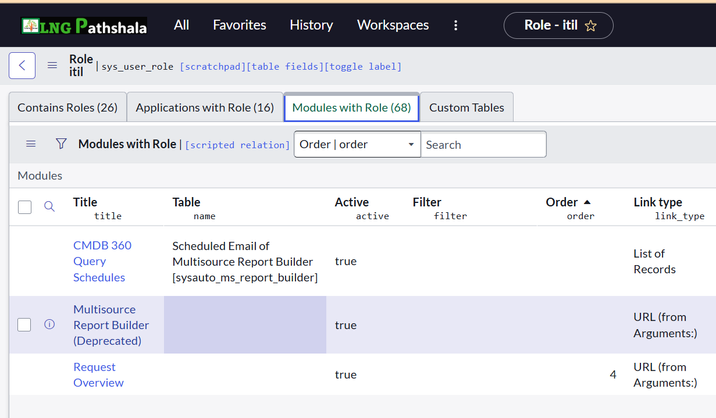The width and height of the screenshot is (716, 418).
Task: Click the favorite star next to Role - itil
Action: (590, 26)
